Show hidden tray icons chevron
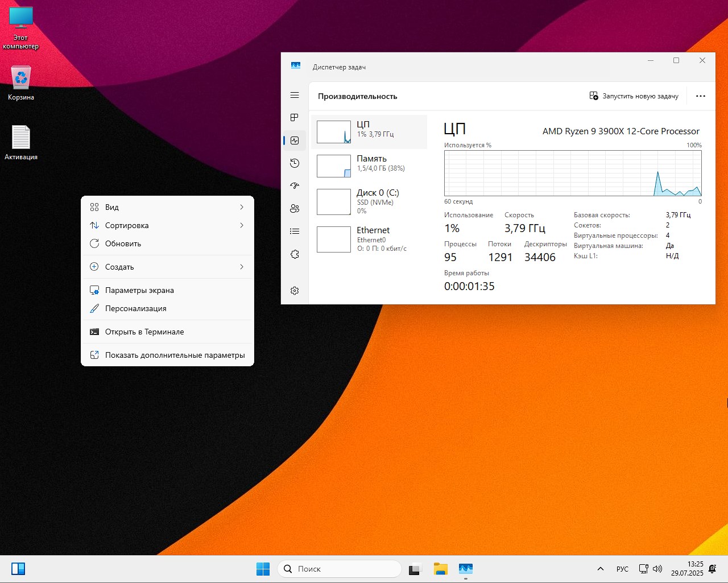The height and width of the screenshot is (583, 728). click(600, 569)
